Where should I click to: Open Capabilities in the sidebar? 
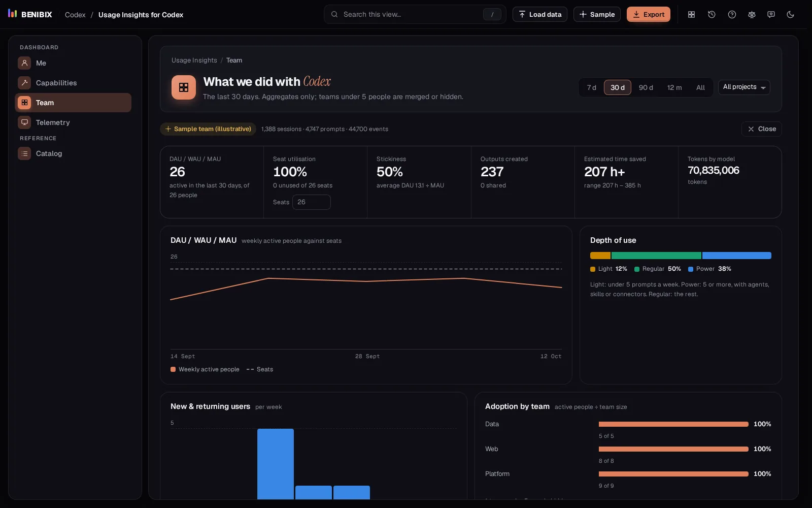(73, 83)
